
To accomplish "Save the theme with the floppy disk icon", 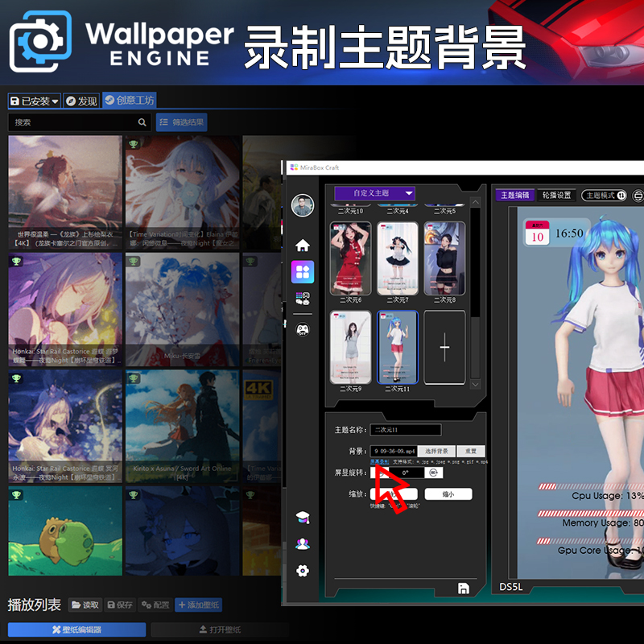I will point(464,588).
